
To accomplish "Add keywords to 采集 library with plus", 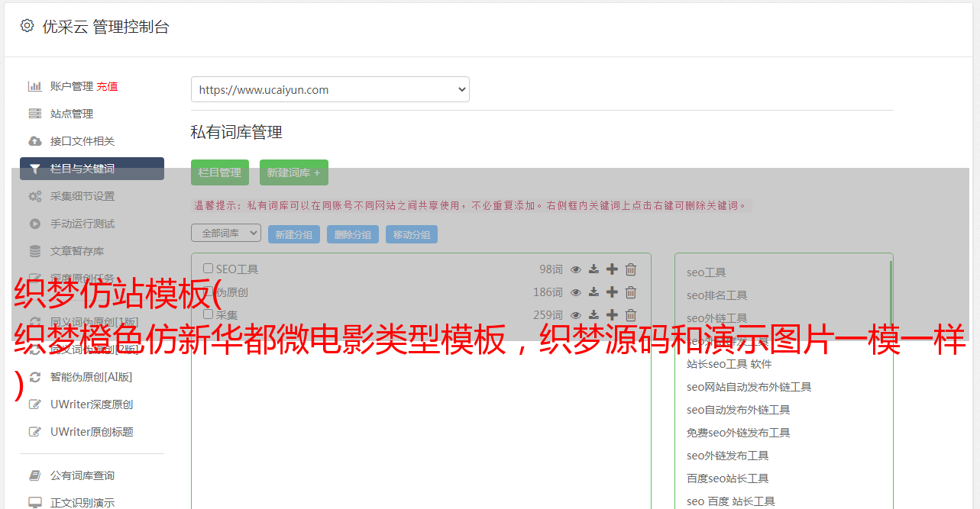I will coord(612,315).
